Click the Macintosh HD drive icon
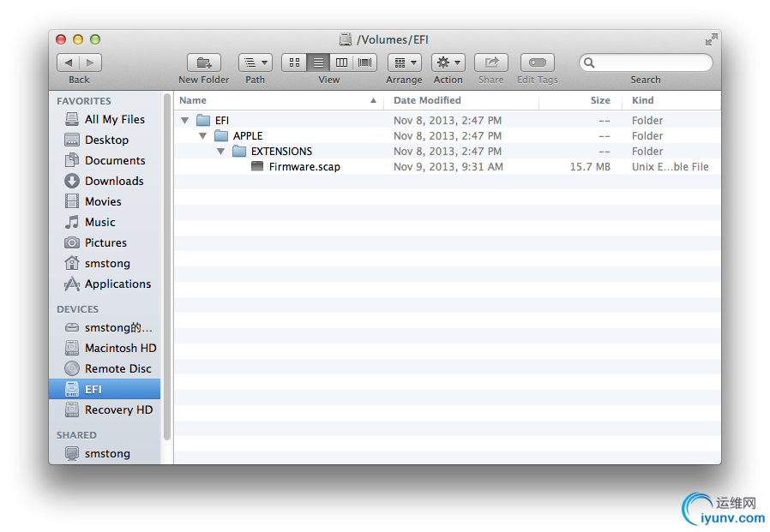770x532 pixels. 72,348
